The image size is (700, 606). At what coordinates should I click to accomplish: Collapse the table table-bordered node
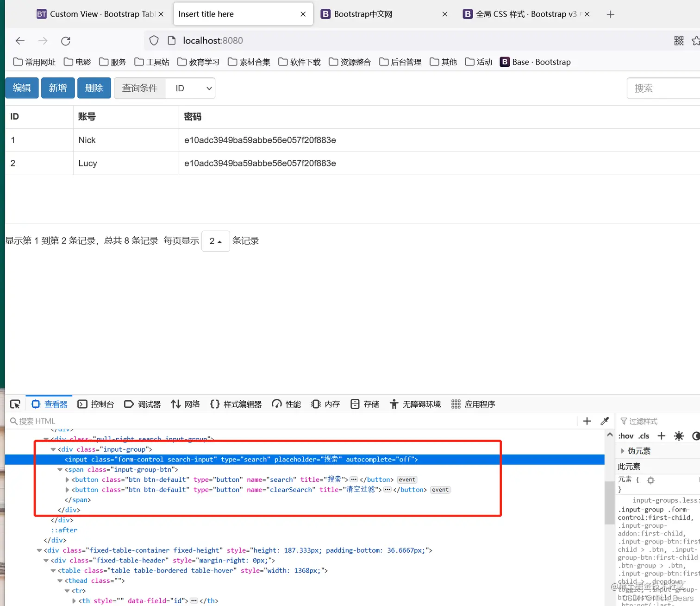(x=53, y=571)
